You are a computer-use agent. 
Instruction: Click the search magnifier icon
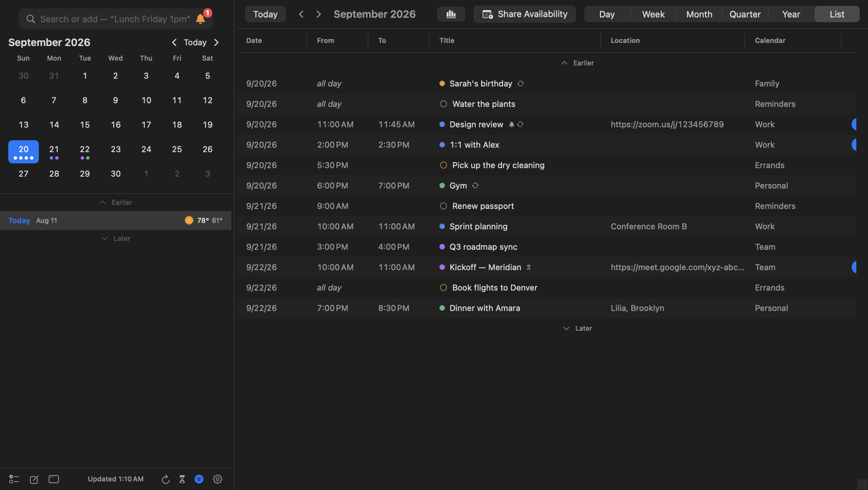31,19
